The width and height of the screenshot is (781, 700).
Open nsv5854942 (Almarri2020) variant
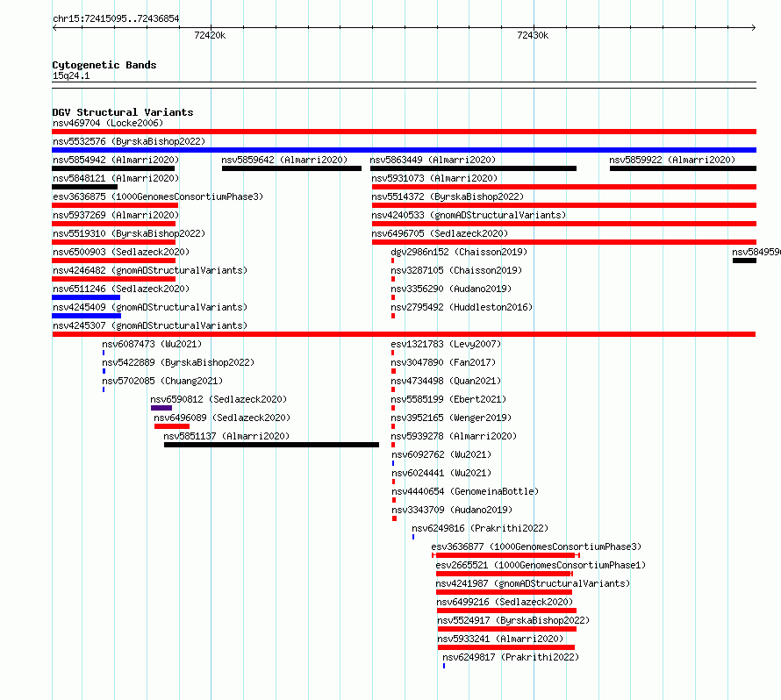(116, 160)
